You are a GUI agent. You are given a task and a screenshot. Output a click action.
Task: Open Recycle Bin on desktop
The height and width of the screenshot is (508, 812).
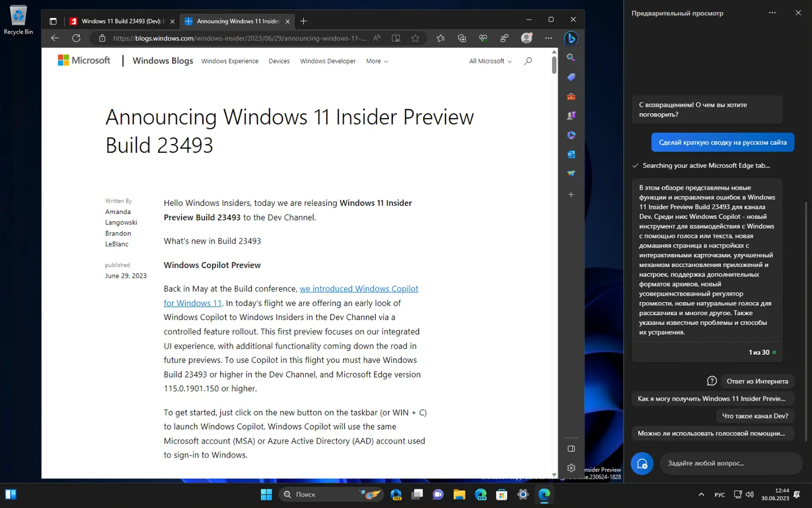(18, 21)
